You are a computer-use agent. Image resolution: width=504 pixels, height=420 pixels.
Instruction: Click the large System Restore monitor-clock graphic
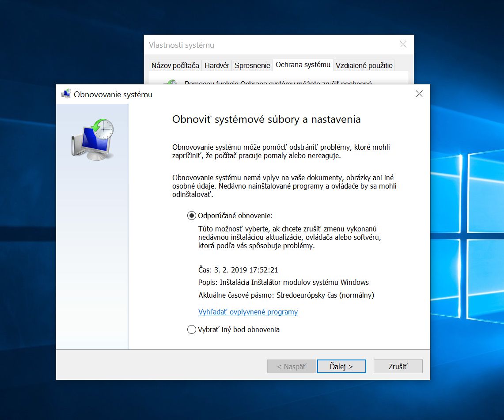93,140
